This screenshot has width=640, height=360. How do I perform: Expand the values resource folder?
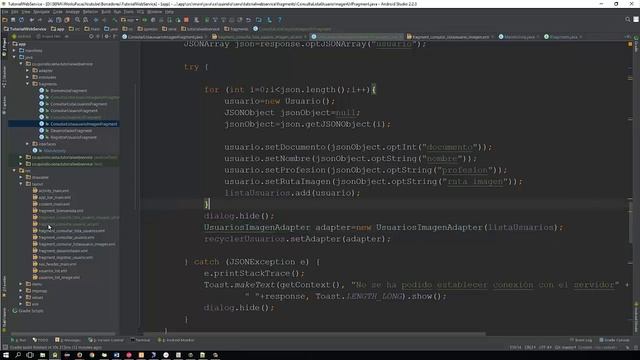pyautogui.click(x=21, y=298)
